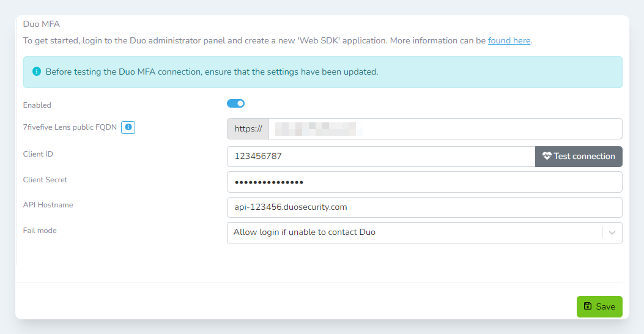Image resolution: width=644 pixels, height=334 pixels.
Task: Click the https:// prefix addon
Action: coord(248,129)
